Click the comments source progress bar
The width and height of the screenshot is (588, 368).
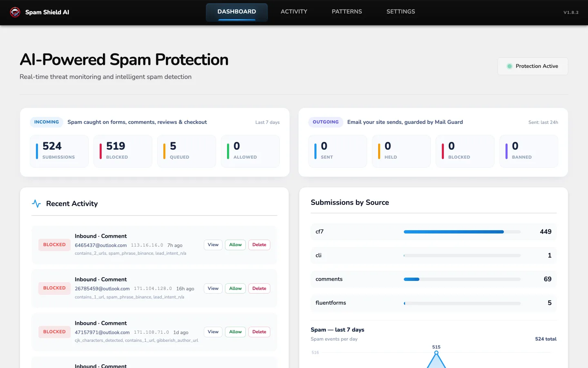pos(462,279)
